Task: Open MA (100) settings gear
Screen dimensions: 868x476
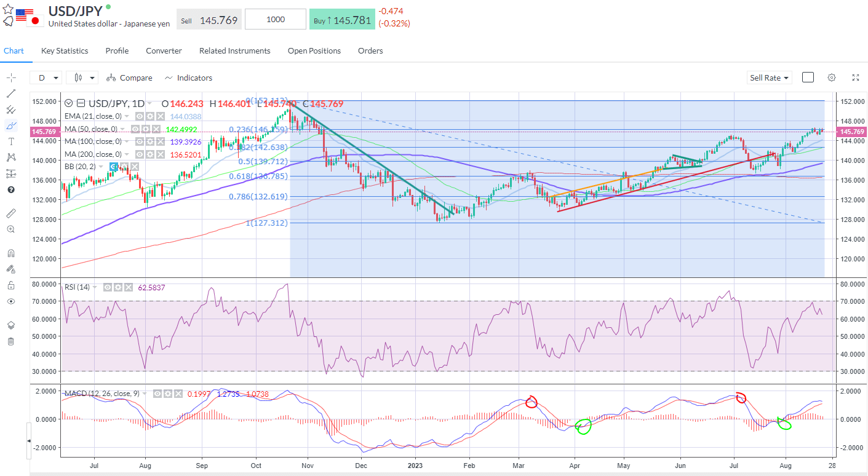Action: pyautogui.click(x=150, y=141)
